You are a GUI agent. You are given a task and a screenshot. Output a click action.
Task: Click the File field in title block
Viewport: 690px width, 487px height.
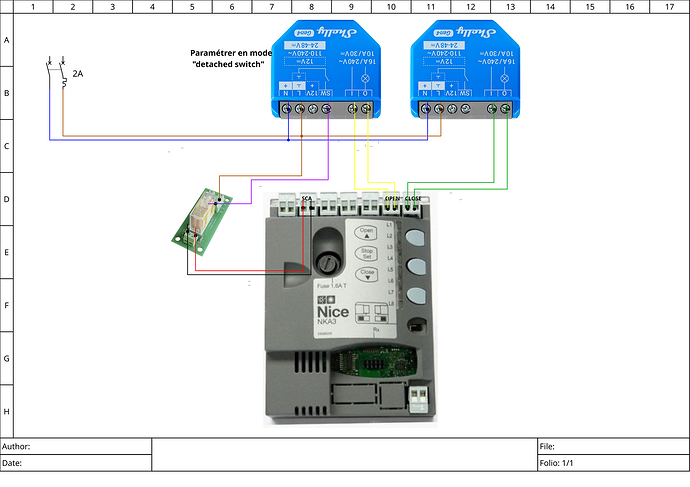(613, 446)
